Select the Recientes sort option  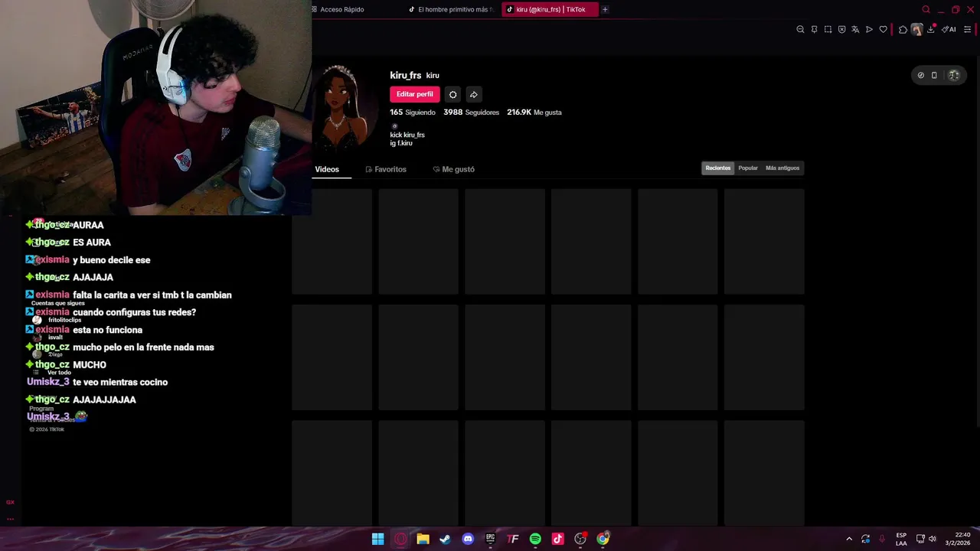(x=718, y=168)
